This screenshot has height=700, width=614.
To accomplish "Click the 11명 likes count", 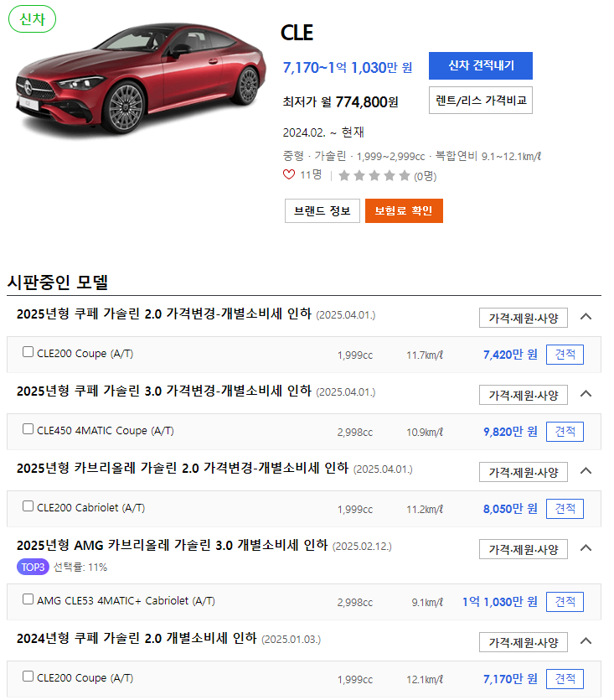I will tap(311, 174).
